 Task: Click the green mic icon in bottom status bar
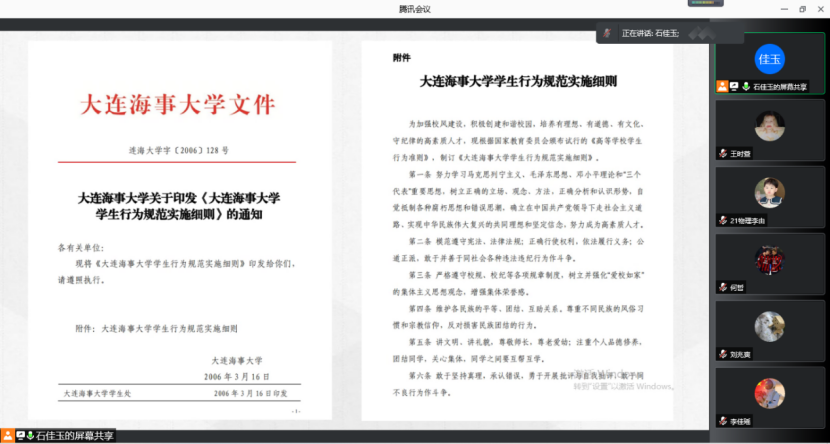click(x=28, y=436)
